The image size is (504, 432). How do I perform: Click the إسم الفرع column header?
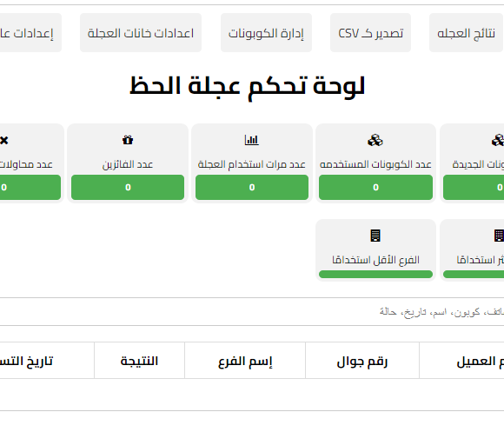coord(245,361)
